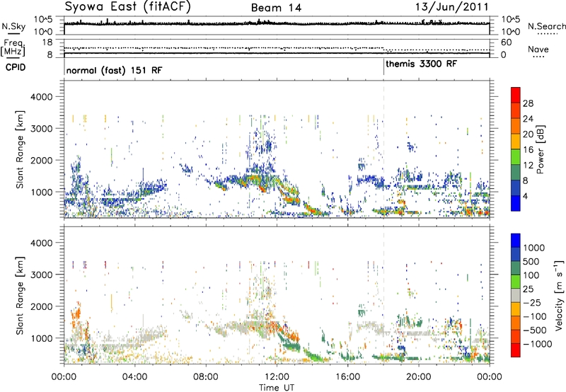Click the "4" tick on the Power colorbar
Screen dimensions: 566x392
[525, 197]
